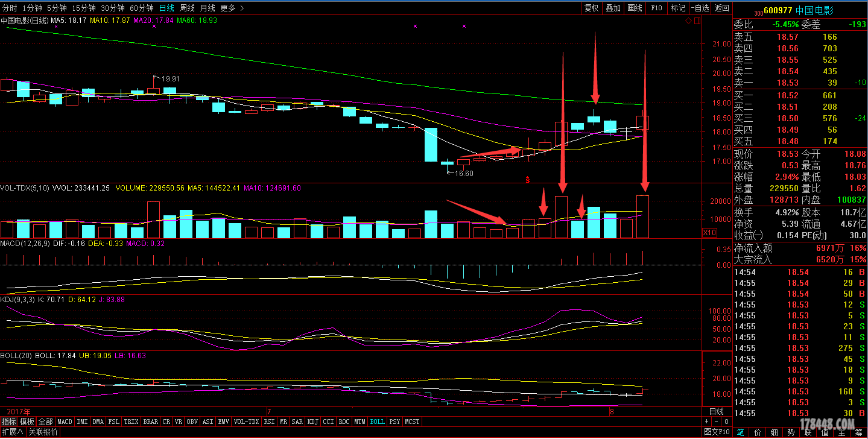Click the 图文F10 button

click(717, 432)
